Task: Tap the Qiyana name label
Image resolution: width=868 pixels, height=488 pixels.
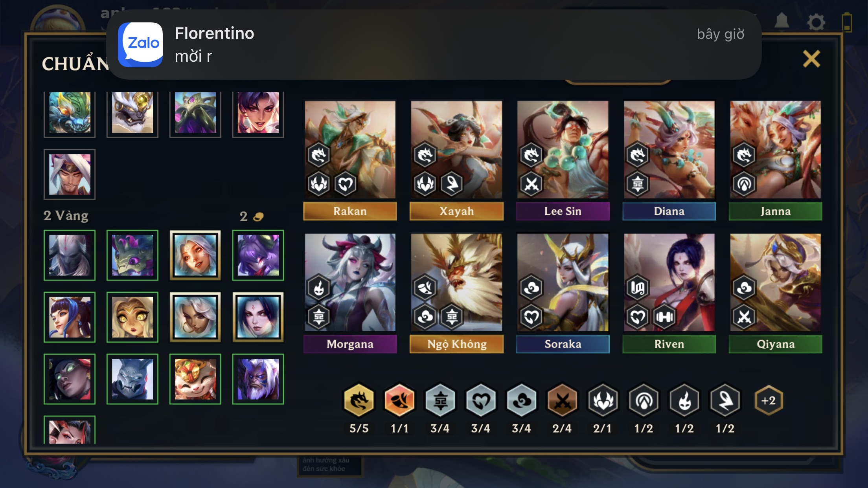Action: tap(775, 344)
